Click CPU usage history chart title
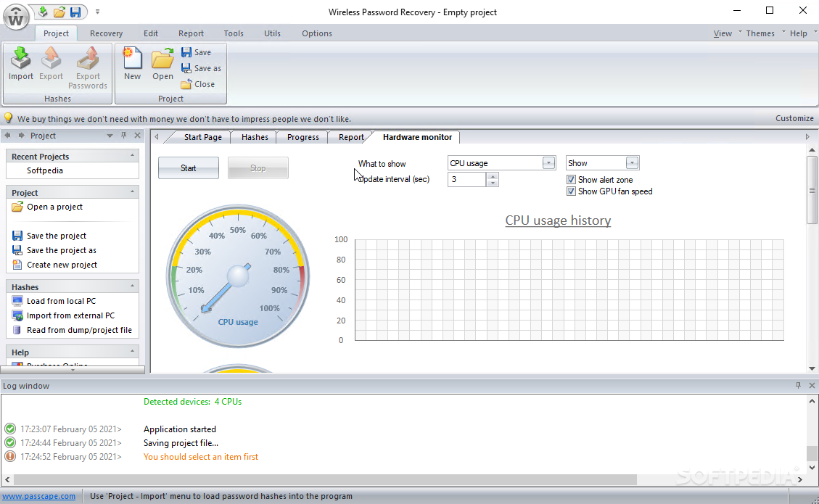 click(x=558, y=220)
